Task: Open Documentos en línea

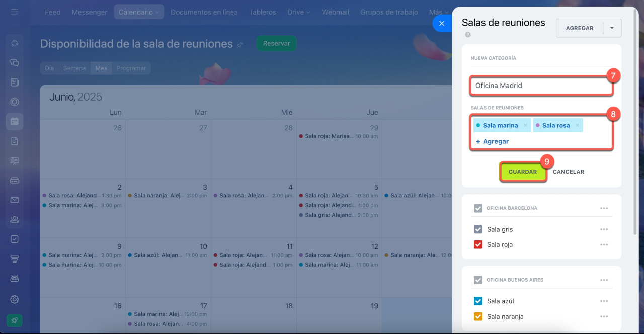Action: pos(204,12)
